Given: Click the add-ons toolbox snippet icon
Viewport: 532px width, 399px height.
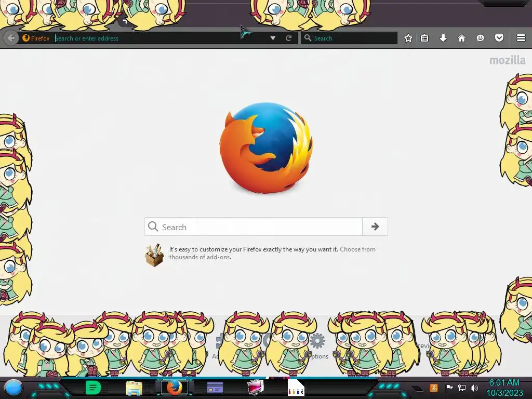Looking at the screenshot, I should 154,255.
